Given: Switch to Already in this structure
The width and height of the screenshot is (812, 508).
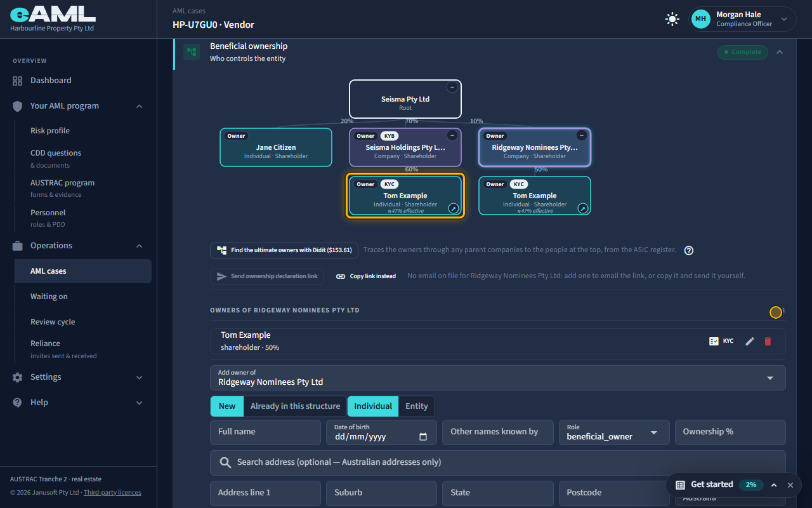Looking at the screenshot, I should point(295,406).
